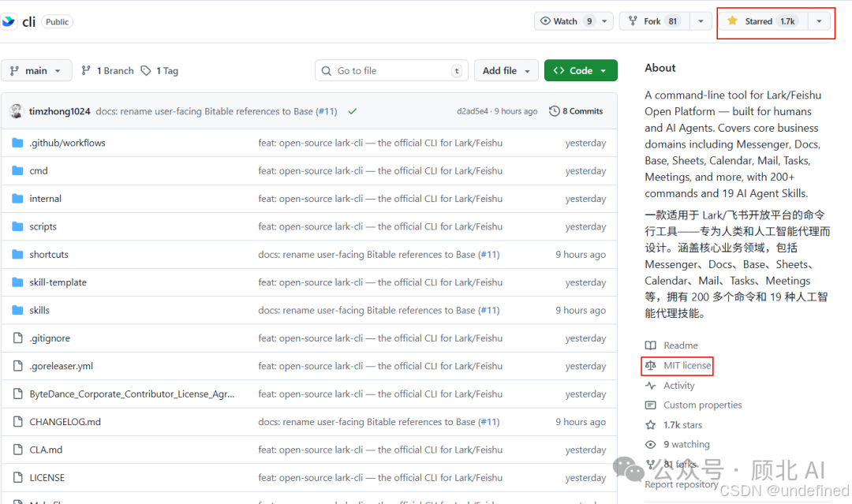852x504 pixels.
Task: Open the cmd folder
Action: (x=39, y=170)
